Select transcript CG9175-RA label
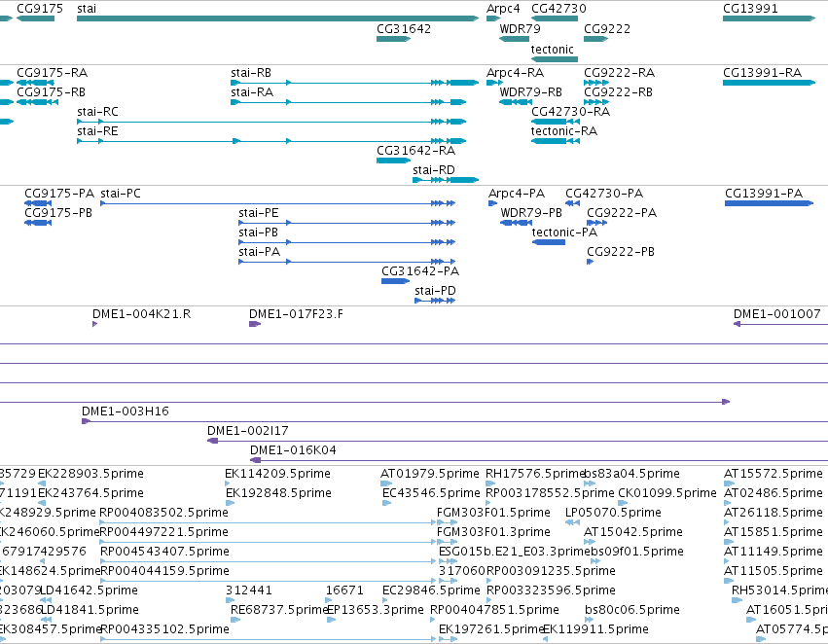Image resolution: width=828 pixels, height=644 pixels. pos(52,73)
